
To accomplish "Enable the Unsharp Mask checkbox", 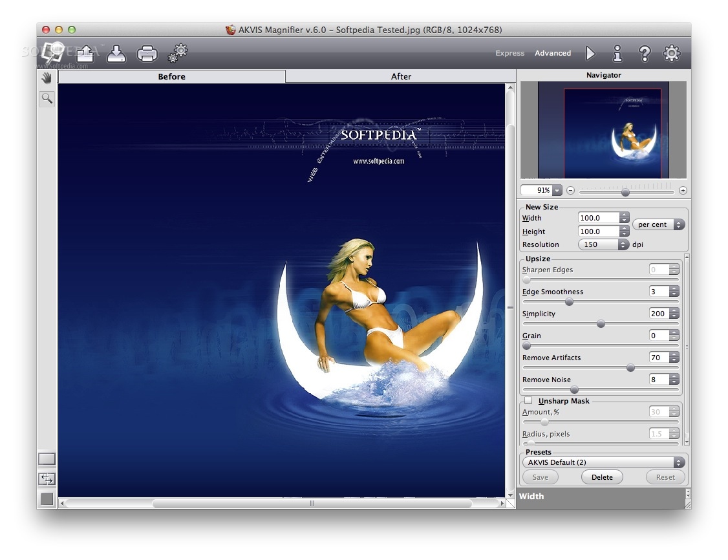I will pos(528,400).
